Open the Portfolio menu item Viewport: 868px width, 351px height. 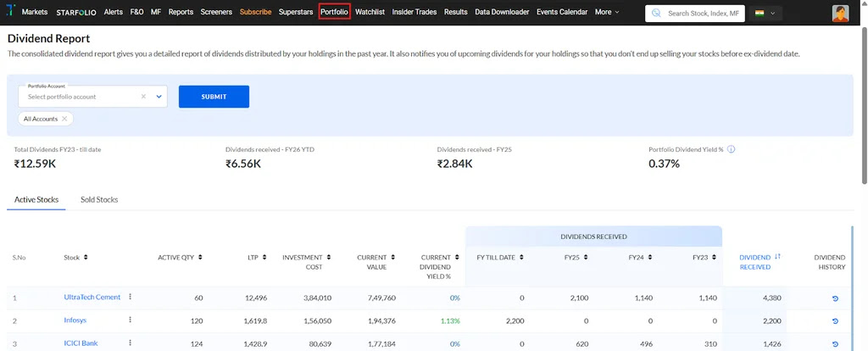[334, 12]
